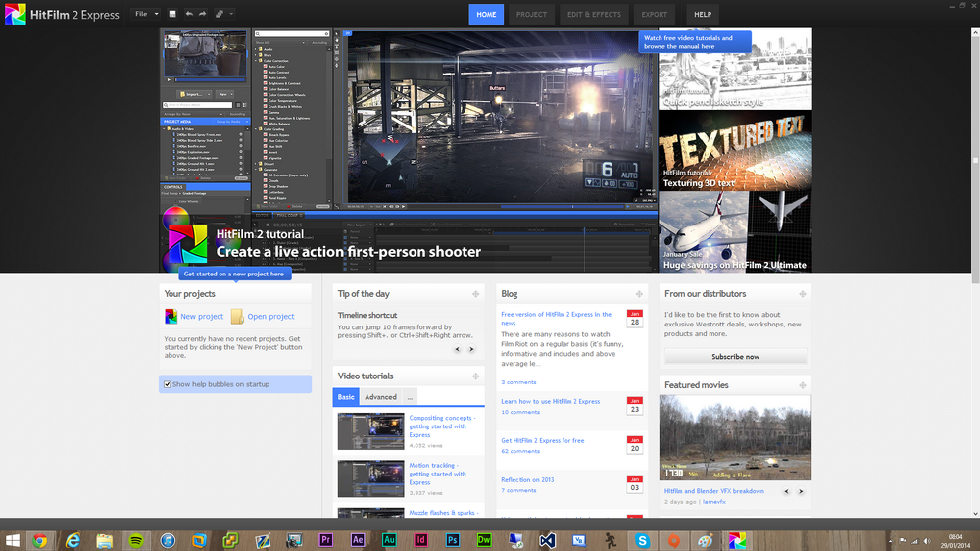The height and width of the screenshot is (551, 980).
Task: Open Skype from the taskbar
Action: (x=642, y=540)
